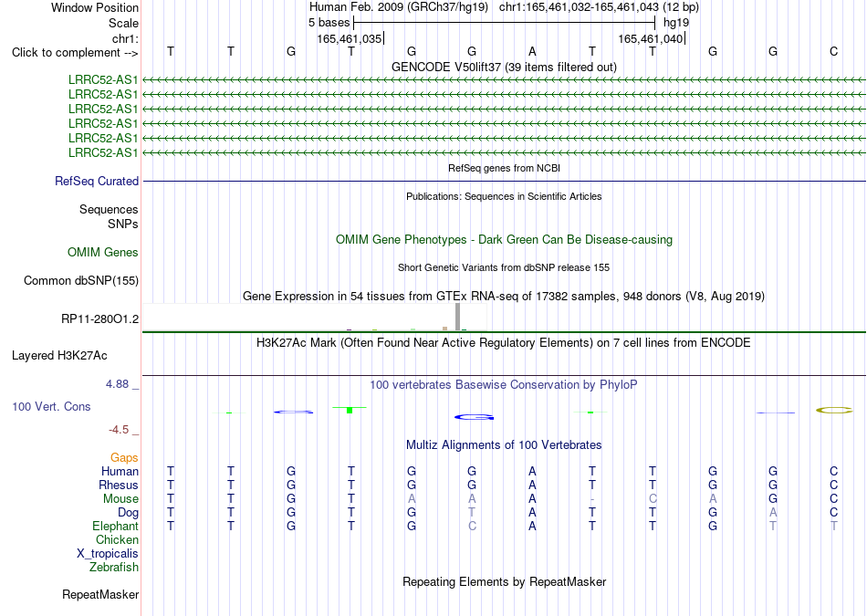This screenshot has height=616, width=867.
Task: Click the olive C conservation logo glyph
Action: point(834,411)
